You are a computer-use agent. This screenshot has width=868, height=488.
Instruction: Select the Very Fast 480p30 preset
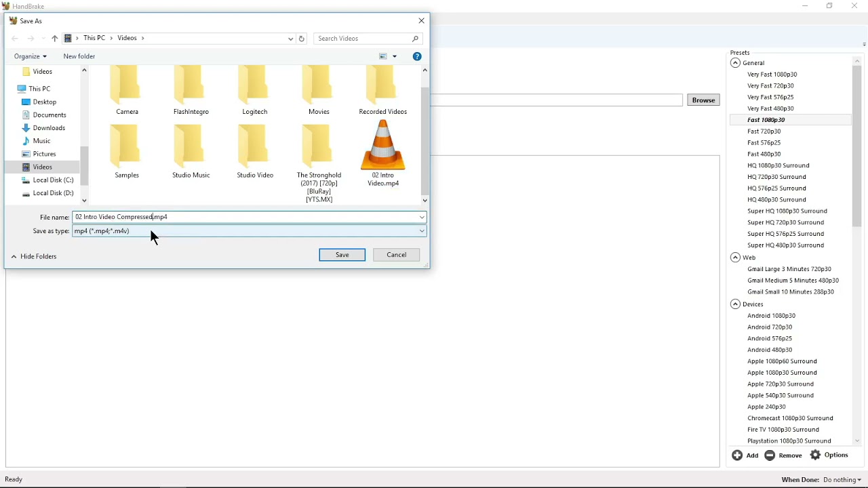(x=770, y=108)
